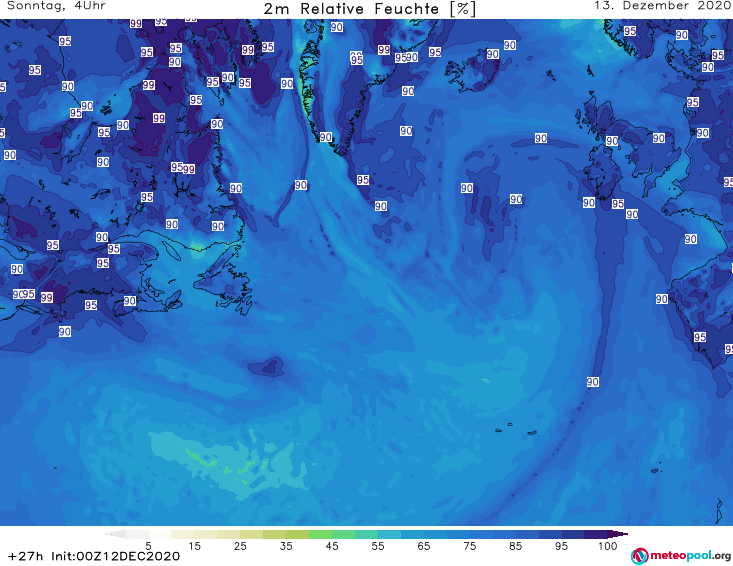Screen dimensions: 733x566
Task: Click the meteopool.org logo
Action: (x=681, y=556)
